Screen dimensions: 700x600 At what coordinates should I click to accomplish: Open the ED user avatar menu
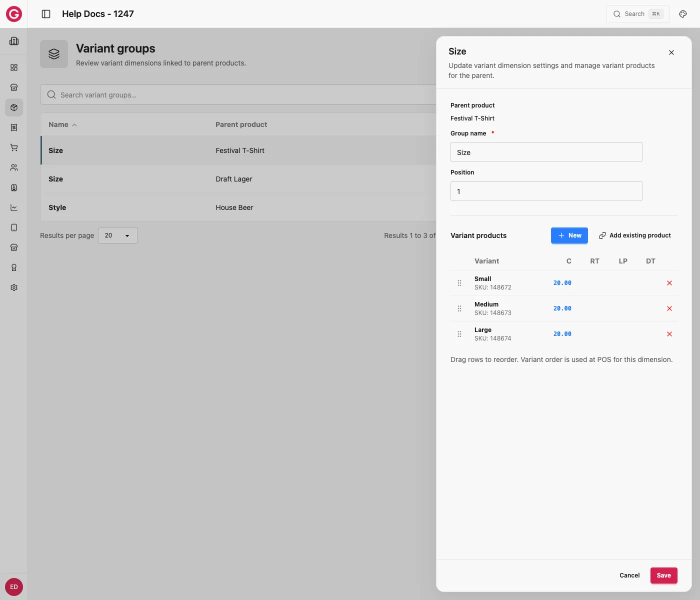[x=14, y=587]
